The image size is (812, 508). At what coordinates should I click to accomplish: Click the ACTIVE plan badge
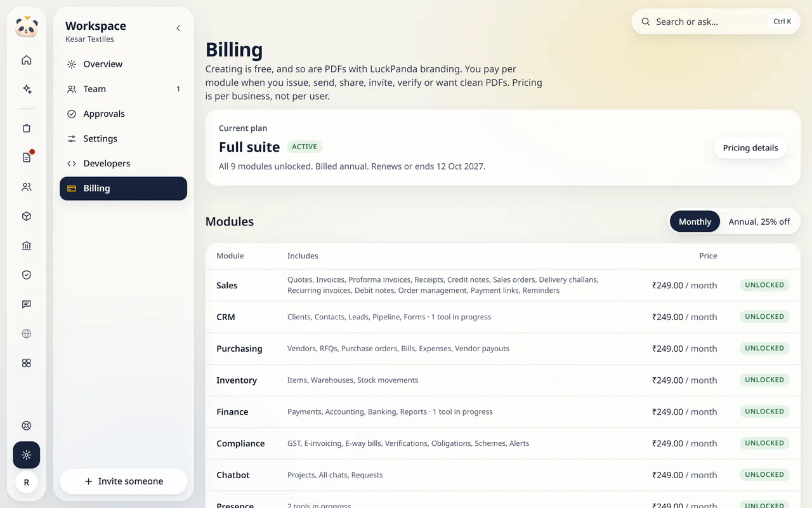click(x=304, y=147)
